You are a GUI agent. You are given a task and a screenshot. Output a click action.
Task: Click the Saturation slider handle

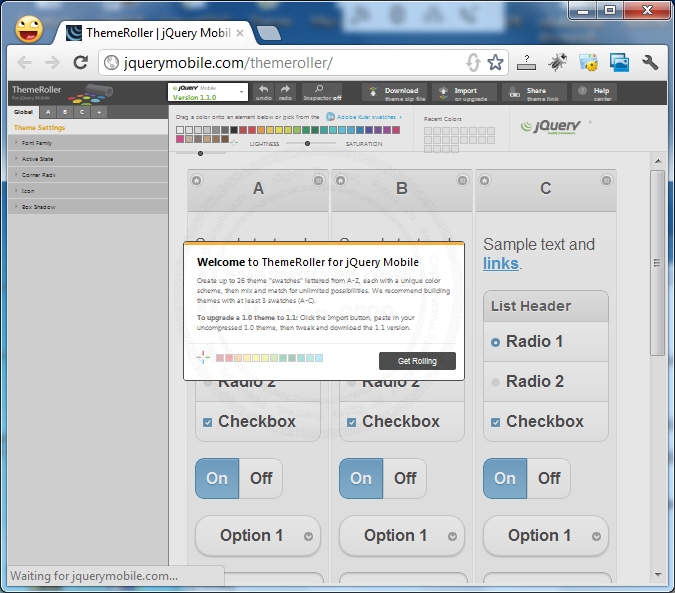(x=200, y=153)
